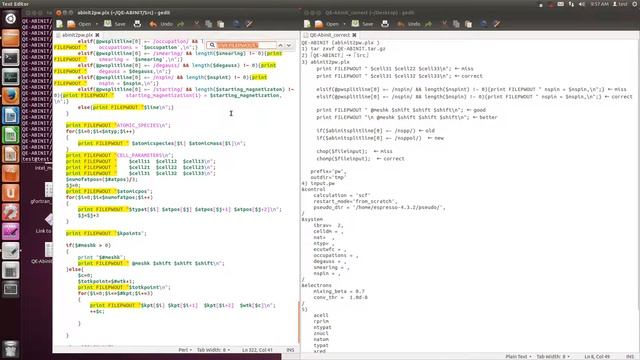640x360 pixels.
Task: Click the 'if($mmeshk > 0)' code line
Action: click(x=88, y=245)
